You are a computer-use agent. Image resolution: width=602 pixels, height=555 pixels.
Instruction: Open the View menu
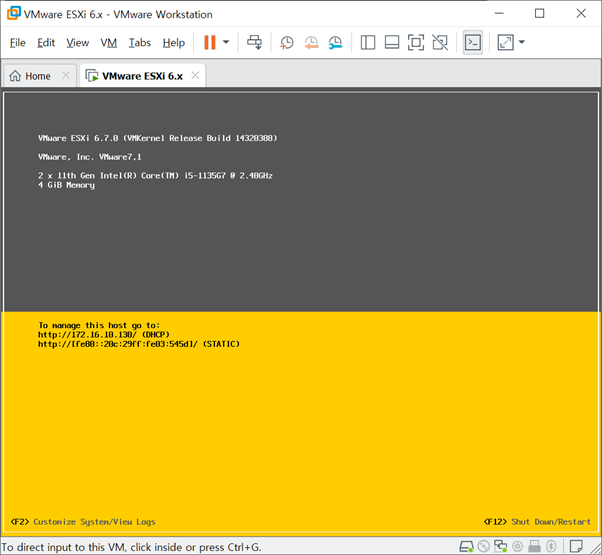pos(78,43)
